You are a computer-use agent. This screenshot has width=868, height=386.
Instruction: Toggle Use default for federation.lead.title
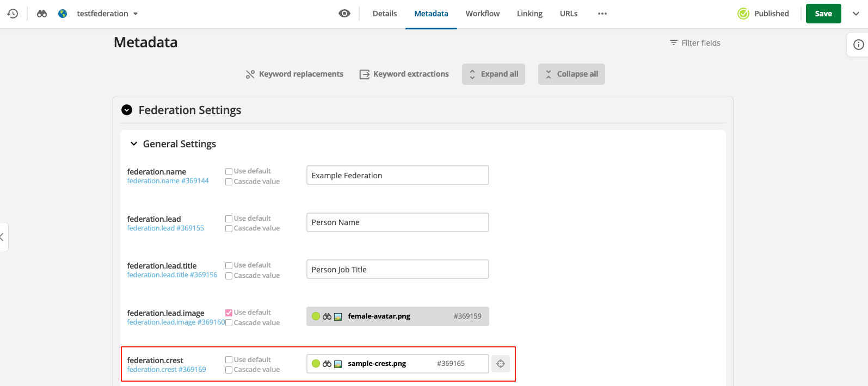[x=229, y=265]
